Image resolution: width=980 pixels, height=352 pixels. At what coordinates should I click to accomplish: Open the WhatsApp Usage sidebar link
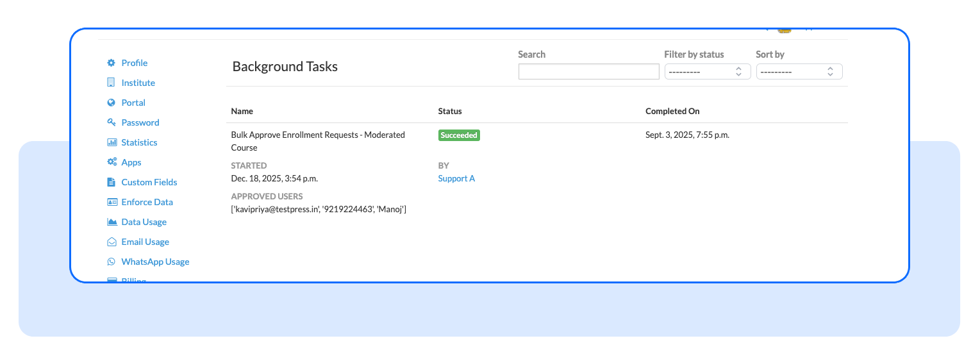(155, 262)
